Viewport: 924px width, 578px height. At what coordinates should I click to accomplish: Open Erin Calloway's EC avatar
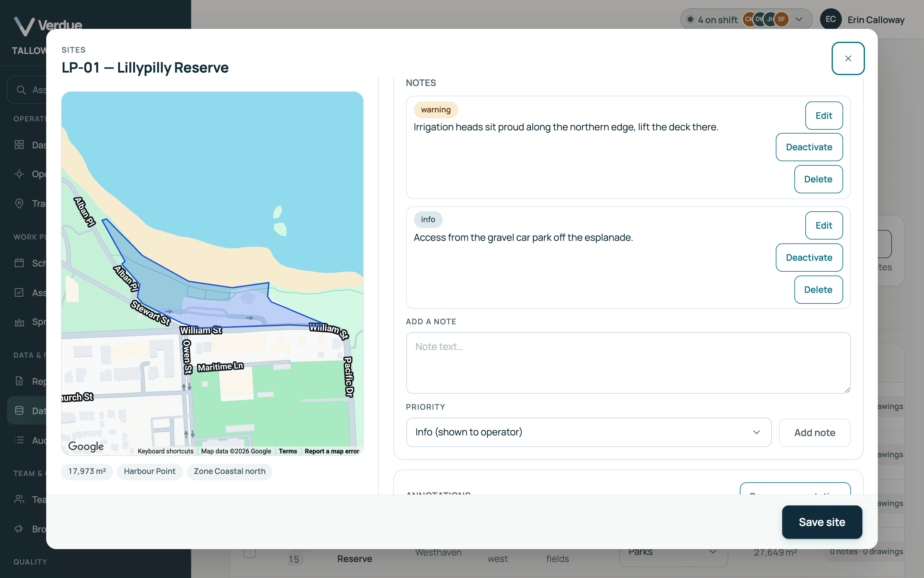point(830,19)
